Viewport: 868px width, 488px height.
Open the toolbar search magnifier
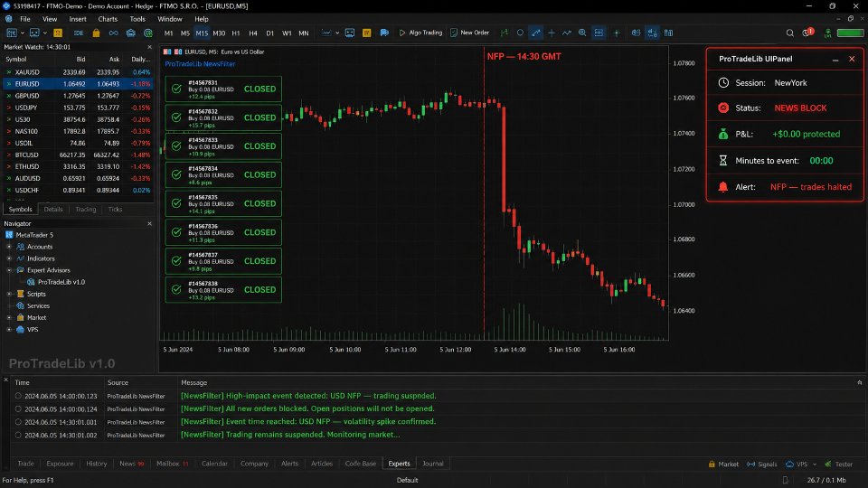(790, 33)
